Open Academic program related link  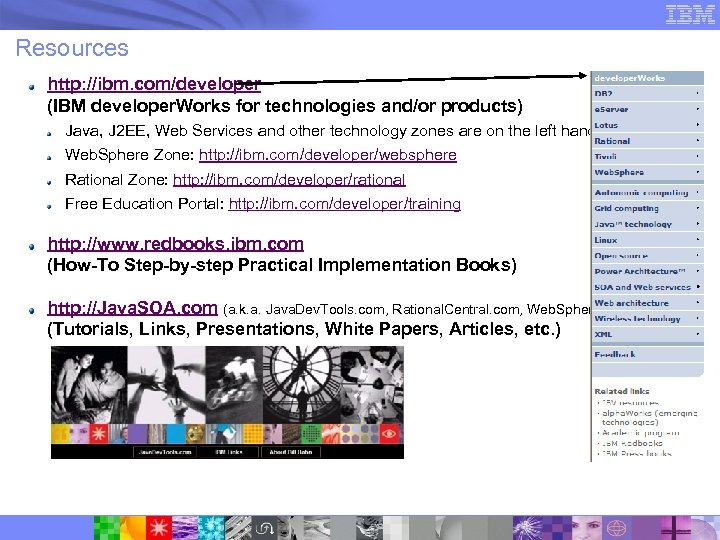click(640, 433)
